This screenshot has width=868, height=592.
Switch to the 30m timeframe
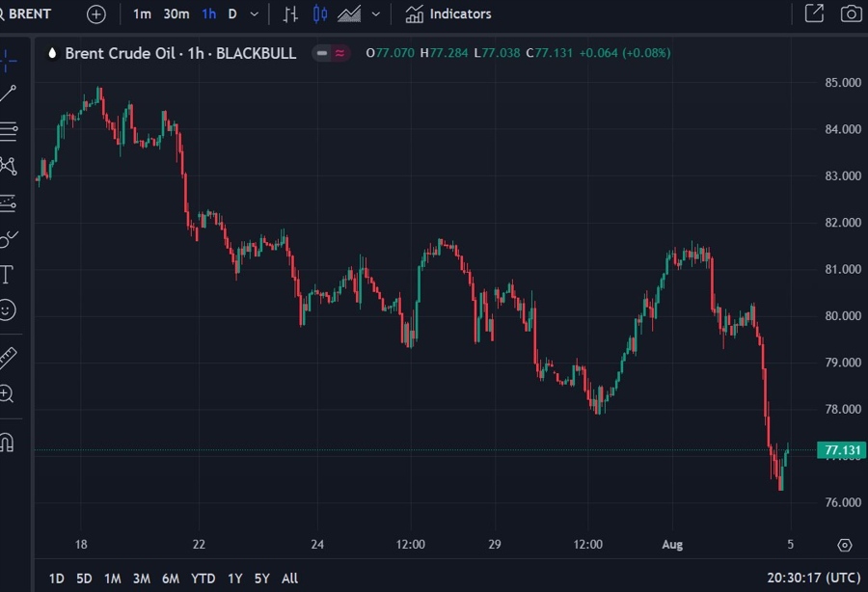pos(176,13)
